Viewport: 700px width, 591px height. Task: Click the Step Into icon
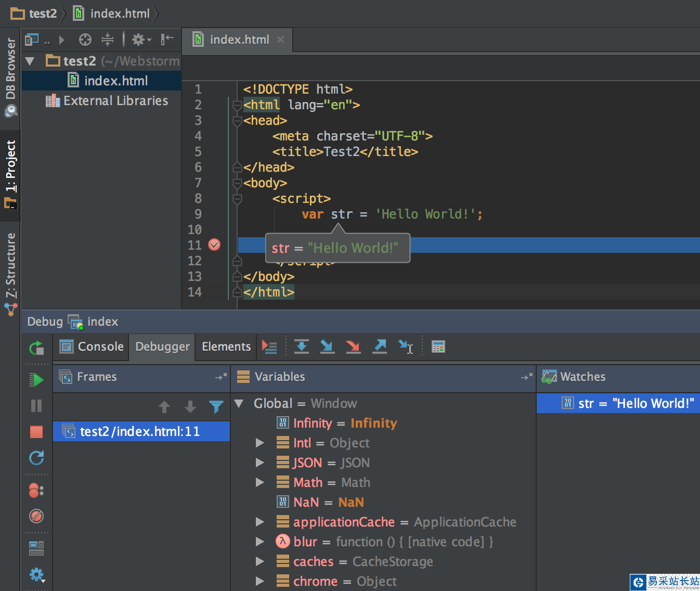pyautogui.click(x=327, y=346)
